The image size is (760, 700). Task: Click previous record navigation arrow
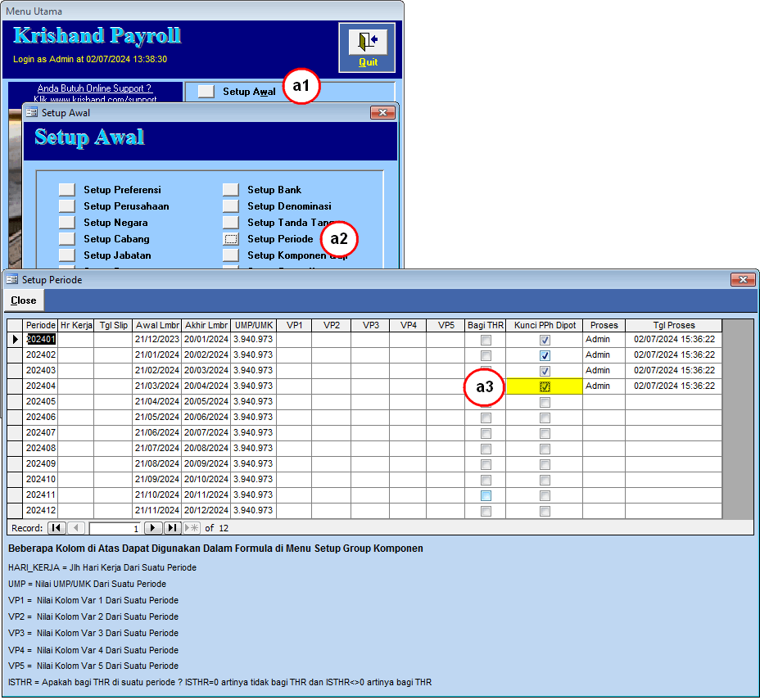click(x=75, y=528)
